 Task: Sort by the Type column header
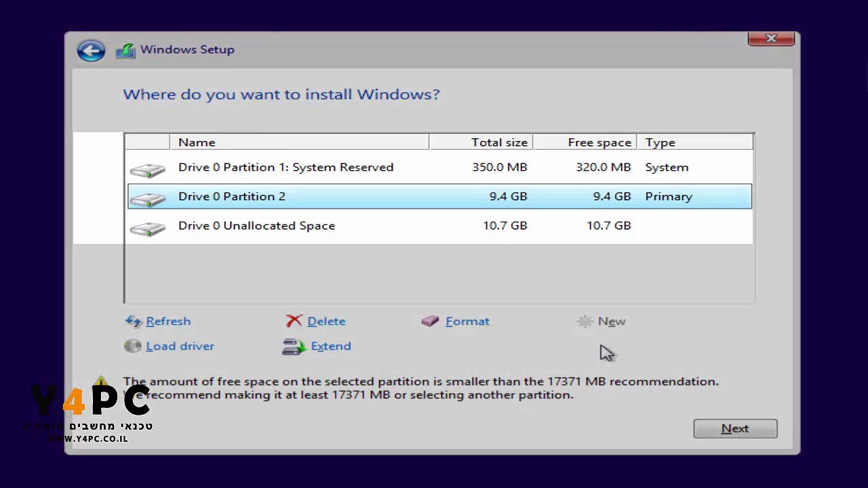click(695, 142)
